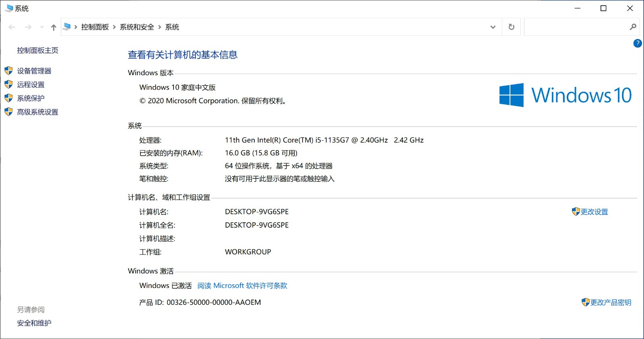Viewport: 644px width, 339px height.
Task: Select RAM value 16.0 GB (15.8 GB 可用)
Action: (x=261, y=153)
